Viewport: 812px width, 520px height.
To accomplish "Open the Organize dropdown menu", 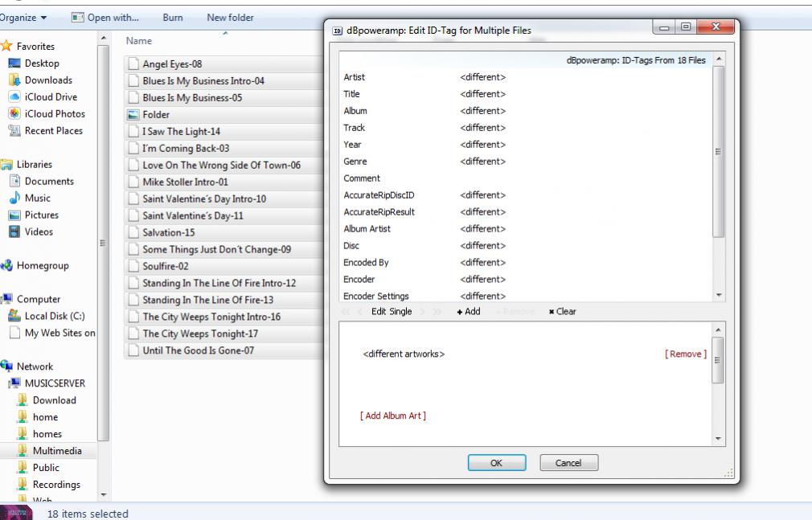I will tap(24, 16).
